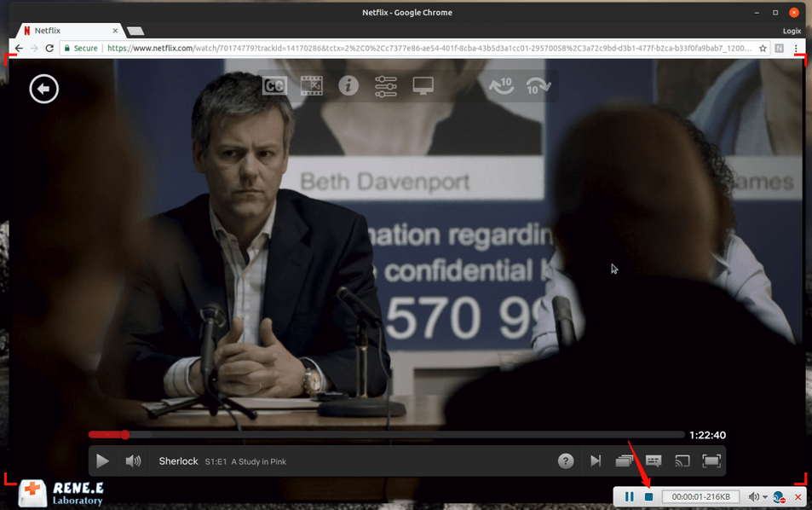This screenshot has width=812, height=510.
Task: Close the recorder toolbar
Action: (798, 497)
